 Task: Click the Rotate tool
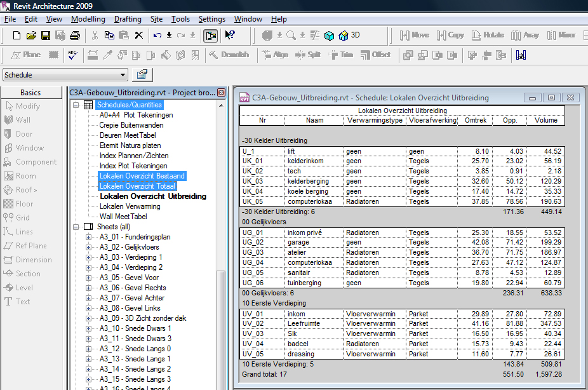pyautogui.click(x=488, y=35)
